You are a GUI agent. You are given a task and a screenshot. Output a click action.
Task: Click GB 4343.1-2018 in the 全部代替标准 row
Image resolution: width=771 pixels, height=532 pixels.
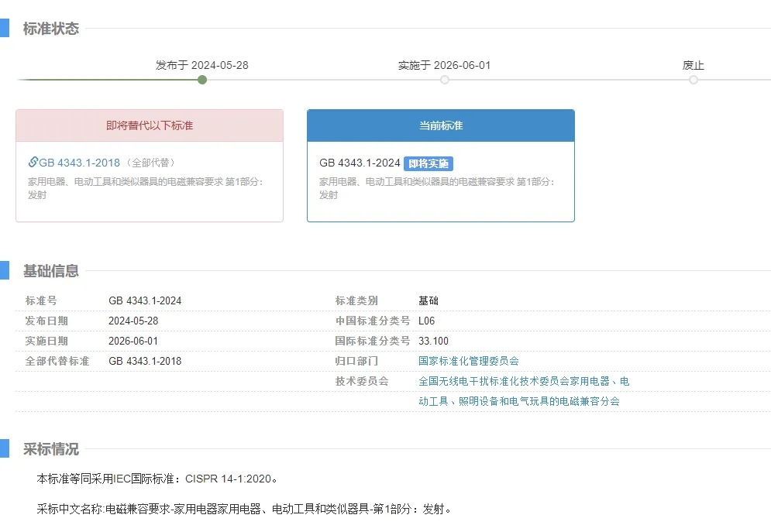[145, 361]
